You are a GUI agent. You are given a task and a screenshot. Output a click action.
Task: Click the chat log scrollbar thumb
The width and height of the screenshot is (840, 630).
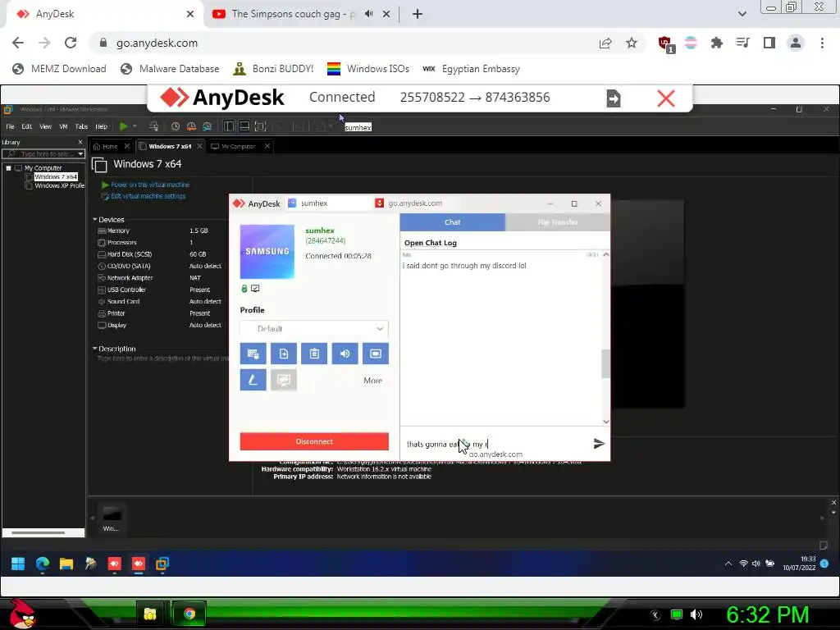click(x=606, y=363)
